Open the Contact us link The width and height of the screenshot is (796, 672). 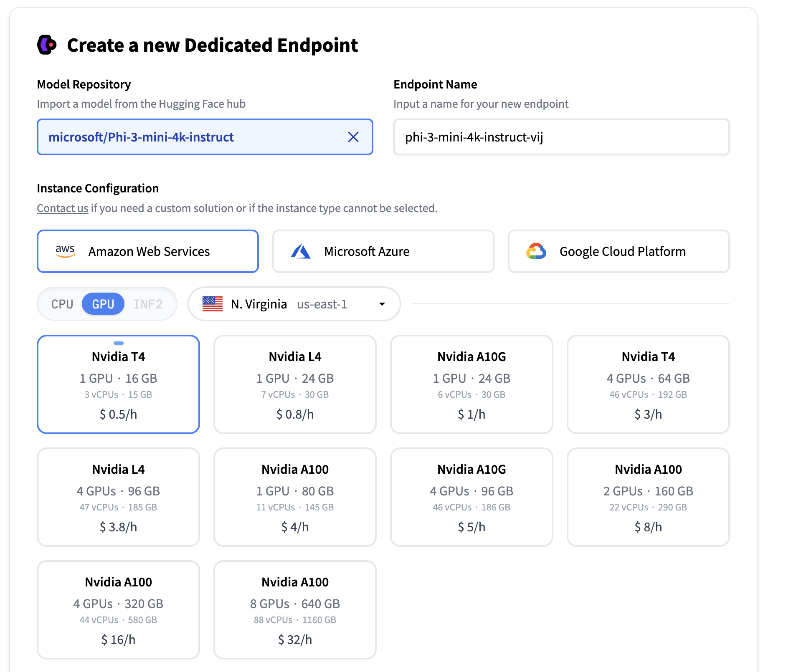coord(62,208)
